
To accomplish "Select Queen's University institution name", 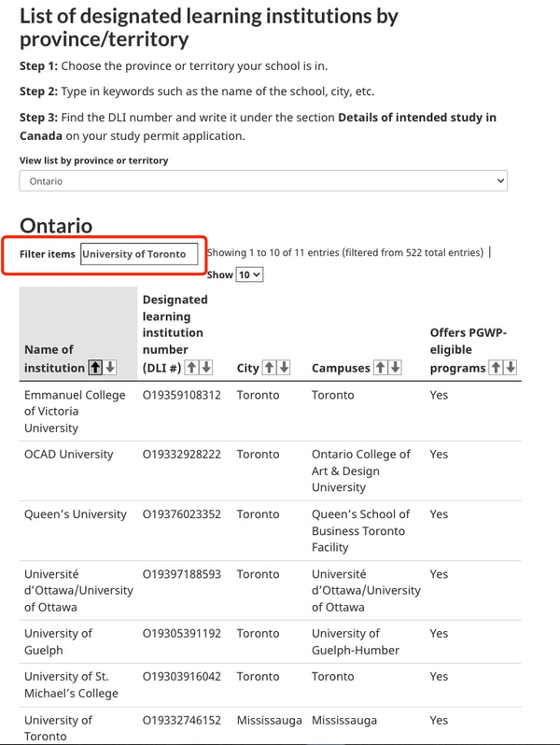I will 76,514.
